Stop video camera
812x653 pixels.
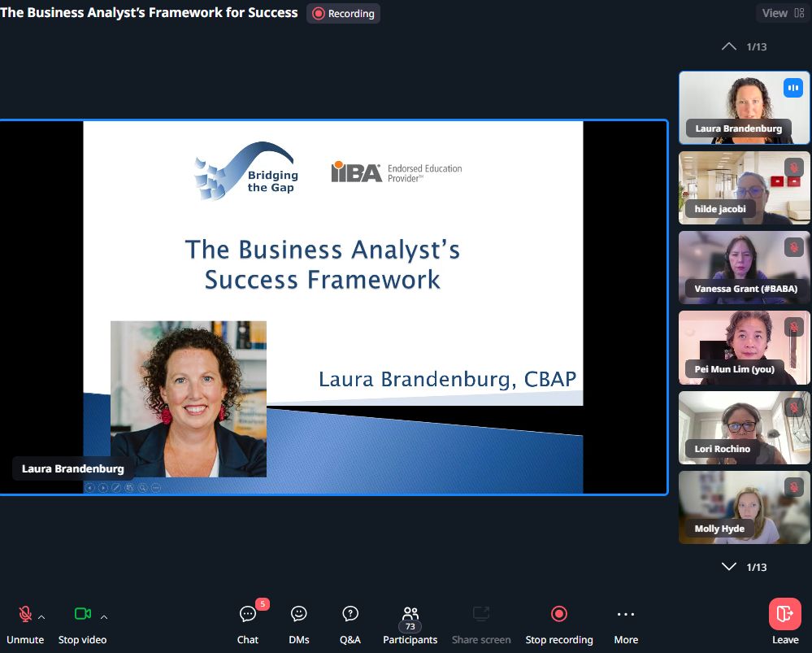coord(82,622)
